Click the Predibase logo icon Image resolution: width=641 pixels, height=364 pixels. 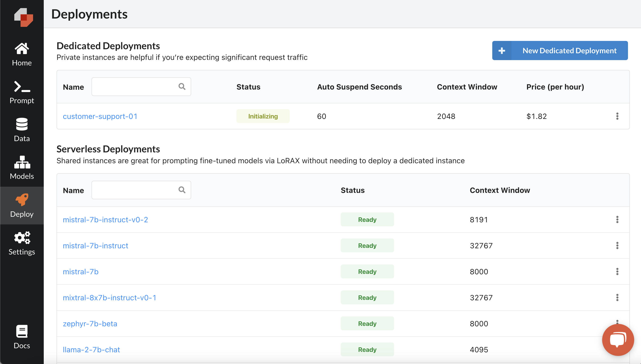point(23,17)
